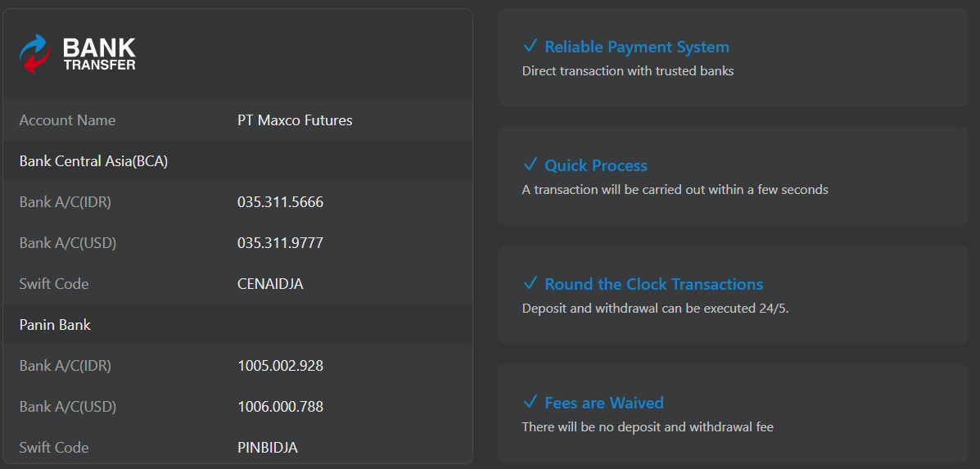The image size is (980, 469).
Task: Select the Quick Process heading
Action: pos(596,165)
